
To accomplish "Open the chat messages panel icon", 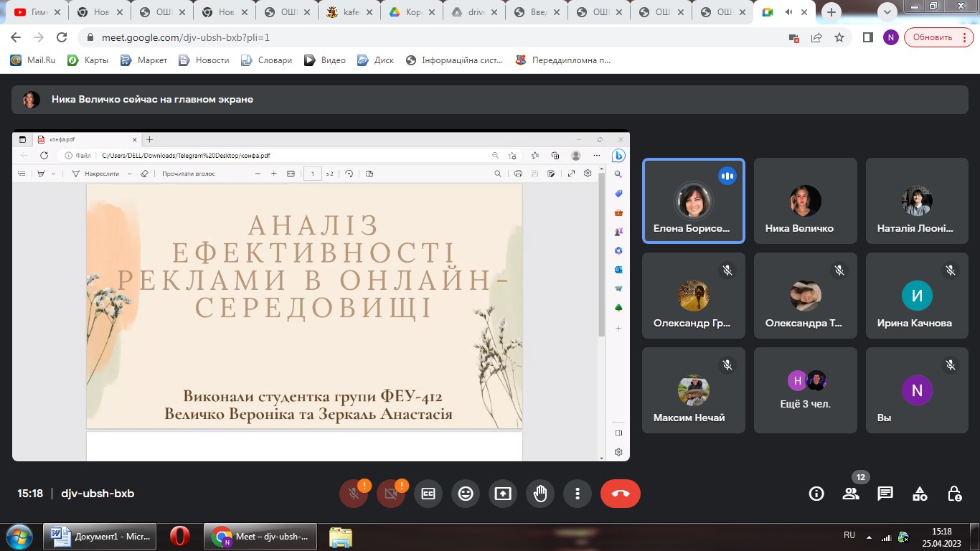I will point(885,494).
